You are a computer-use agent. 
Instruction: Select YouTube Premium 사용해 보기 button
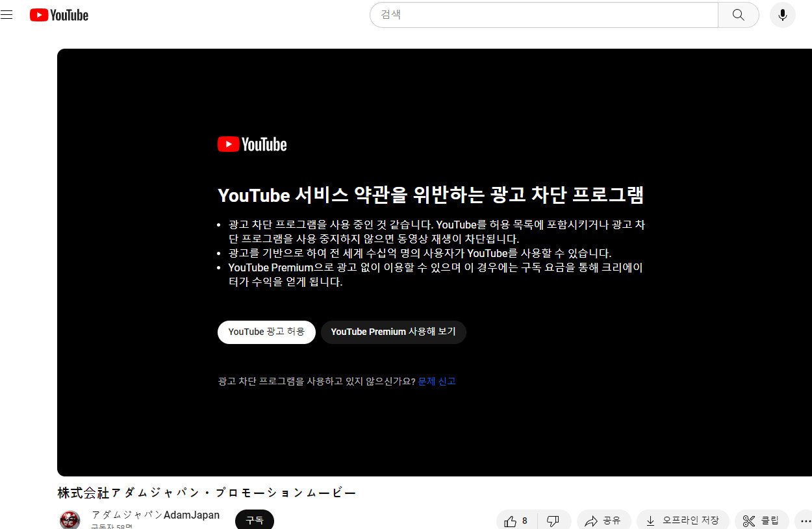click(x=393, y=332)
